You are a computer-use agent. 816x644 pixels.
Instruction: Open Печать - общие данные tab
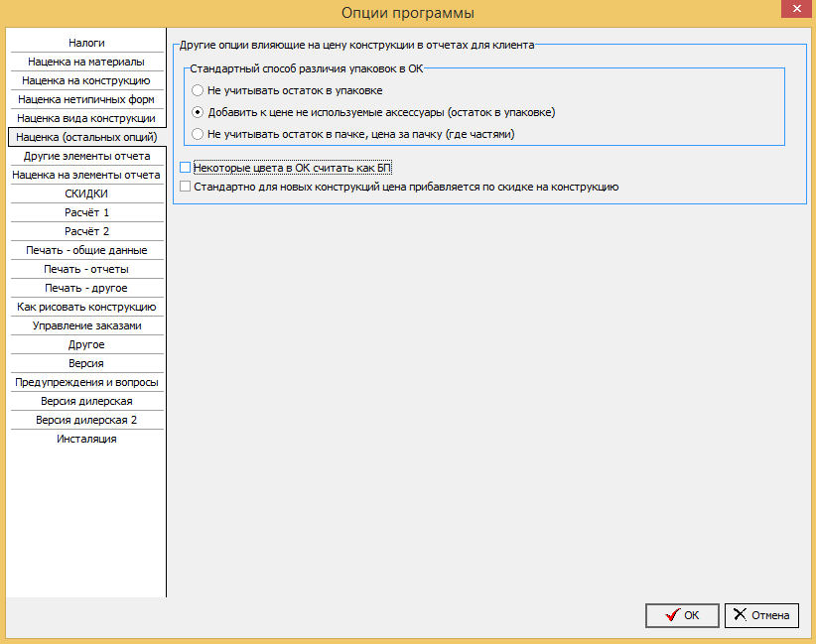86,250
